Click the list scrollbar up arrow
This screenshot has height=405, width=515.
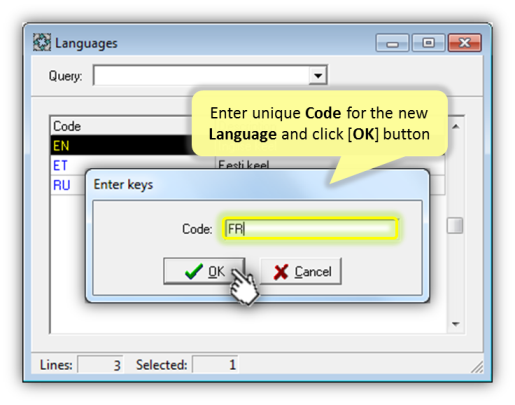point(455,126)
